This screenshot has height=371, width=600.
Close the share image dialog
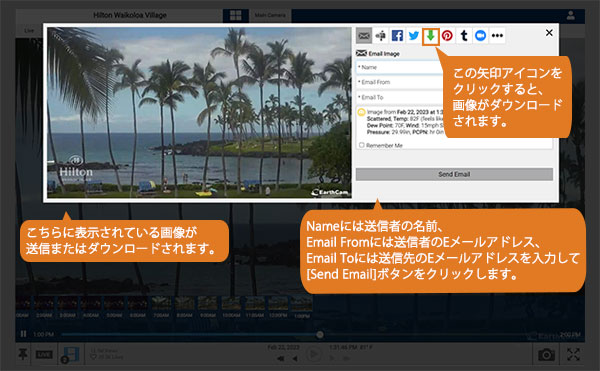point(549,33)
